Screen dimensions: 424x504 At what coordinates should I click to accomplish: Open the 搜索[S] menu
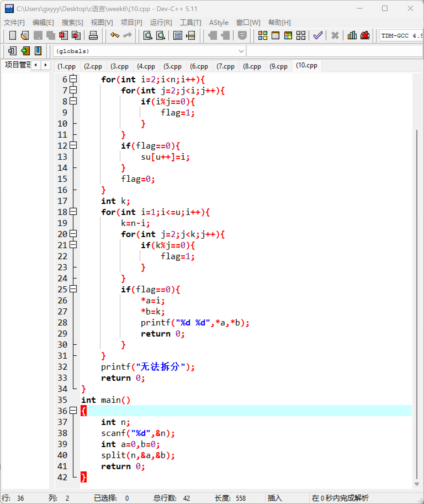[x=72, y=22]
